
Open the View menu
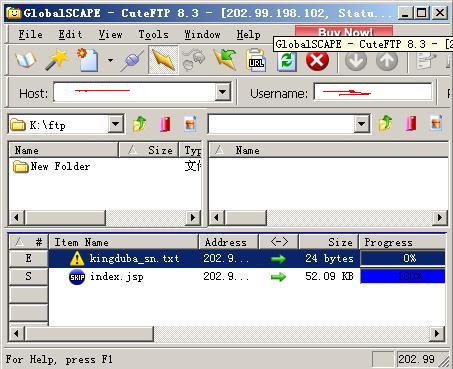click(110, 34)
